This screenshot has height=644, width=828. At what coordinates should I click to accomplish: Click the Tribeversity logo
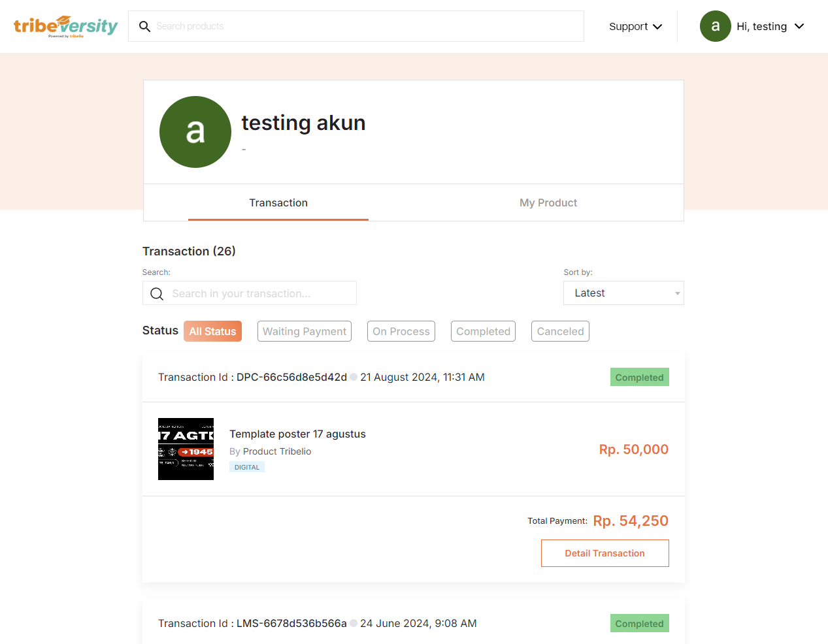point(65,26)
